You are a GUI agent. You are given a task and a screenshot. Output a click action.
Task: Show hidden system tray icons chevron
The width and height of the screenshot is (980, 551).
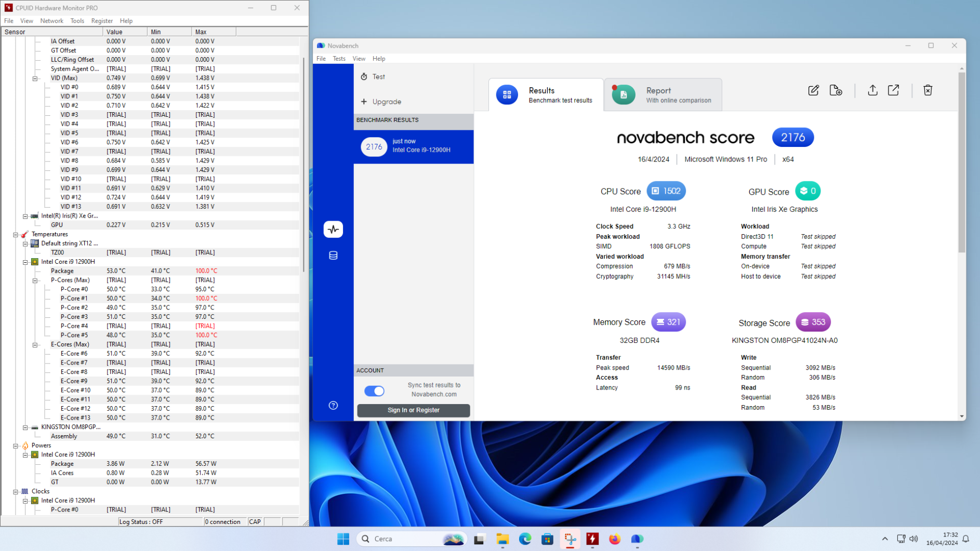[x=885, y=539]
